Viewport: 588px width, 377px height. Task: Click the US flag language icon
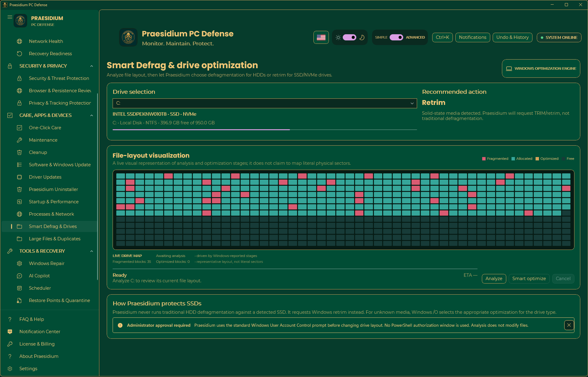pyautogui.click(x=321, y=37)
